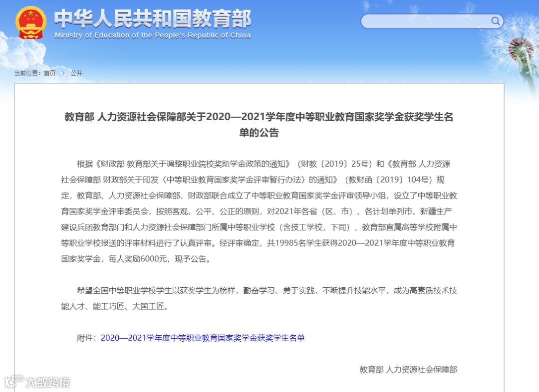This screenshot has width=539, height=392.
Task: Click the announcement title line 教育部 人力资源社会保障部关于2020—2021学年度中等职业教育国家奖学金获奖学生名
Action: 259,117
